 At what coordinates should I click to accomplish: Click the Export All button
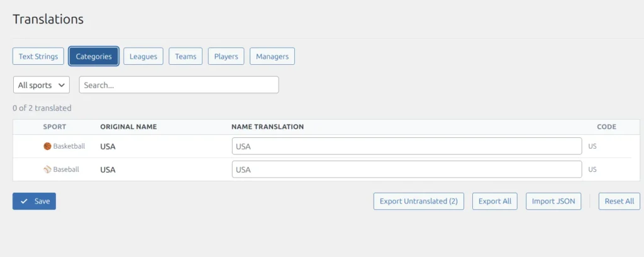[x=495, y=201]
